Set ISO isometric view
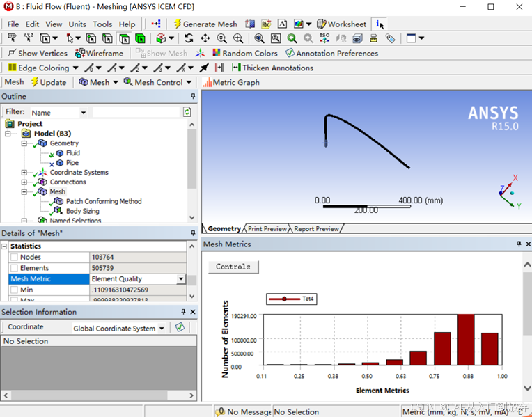532x417 pixels. [x=324, y=38]
